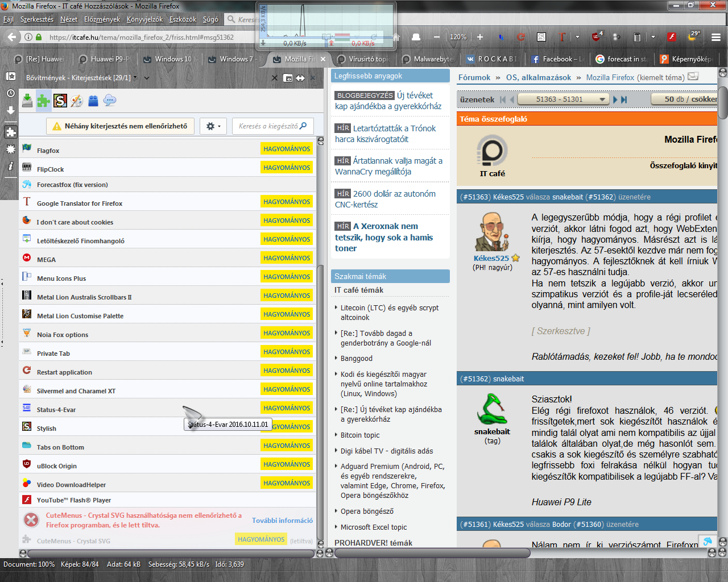Open the weather forecast 29° toolbar icon
The image size is (728, 582).
click(693, 36)
